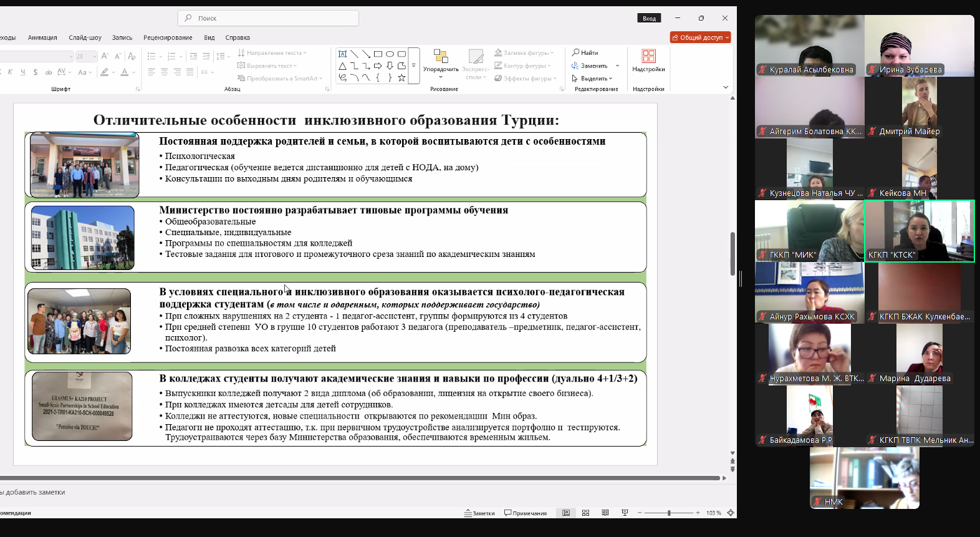Switch to the Слайд-шоу tab
Image resolution: width=980 pixels, height=537 pixels.
point(85,37)
